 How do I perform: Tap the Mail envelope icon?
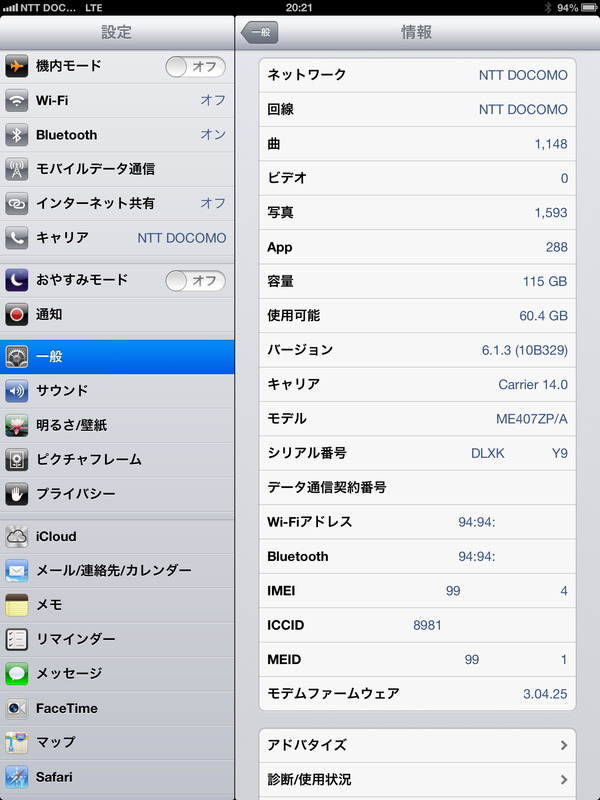[x=16, y=570]
